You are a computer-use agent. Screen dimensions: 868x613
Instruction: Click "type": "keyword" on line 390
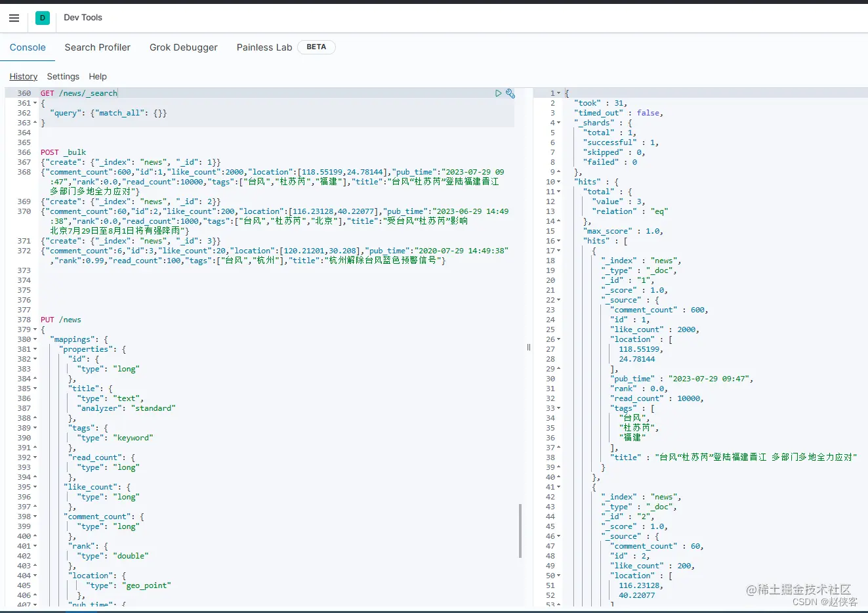(x=115, y=438)
